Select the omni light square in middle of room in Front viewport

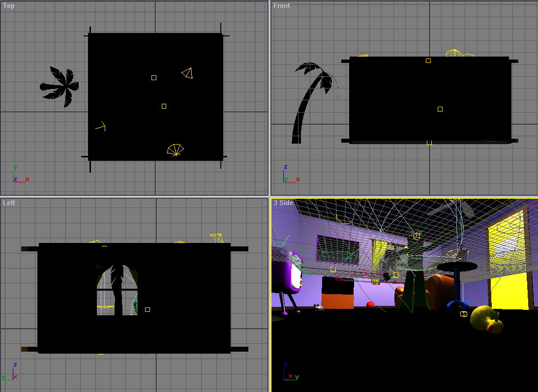(x=440, y=109)
